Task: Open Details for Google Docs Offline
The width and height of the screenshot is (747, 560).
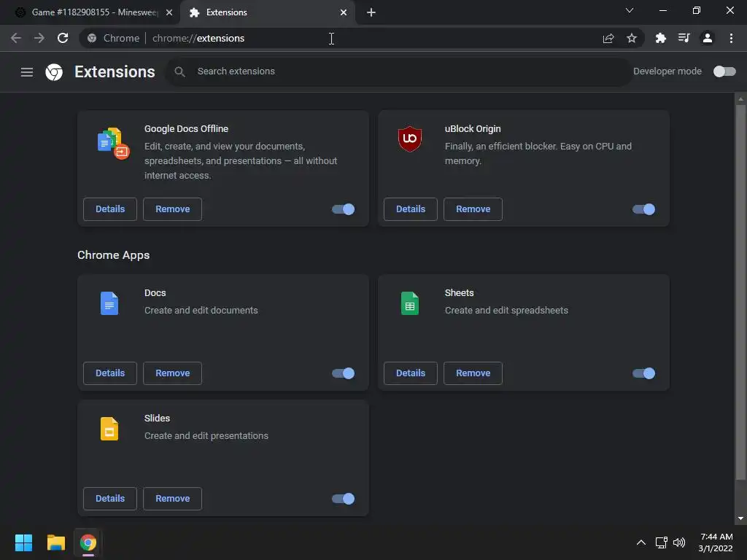Action: [110, 209]
